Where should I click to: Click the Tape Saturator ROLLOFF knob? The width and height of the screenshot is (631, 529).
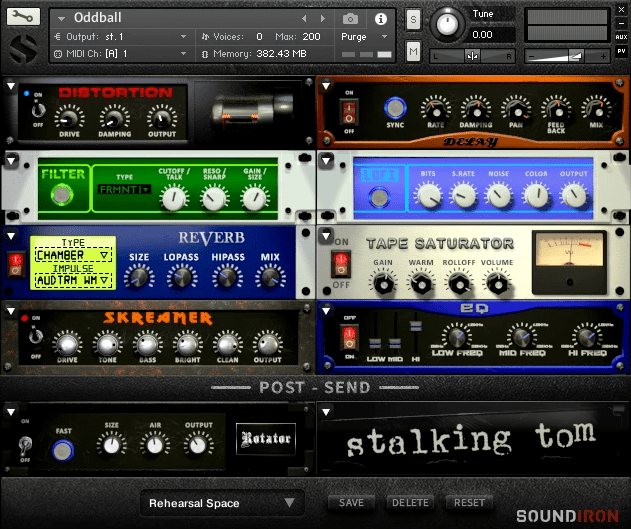[x=459, y=283]
